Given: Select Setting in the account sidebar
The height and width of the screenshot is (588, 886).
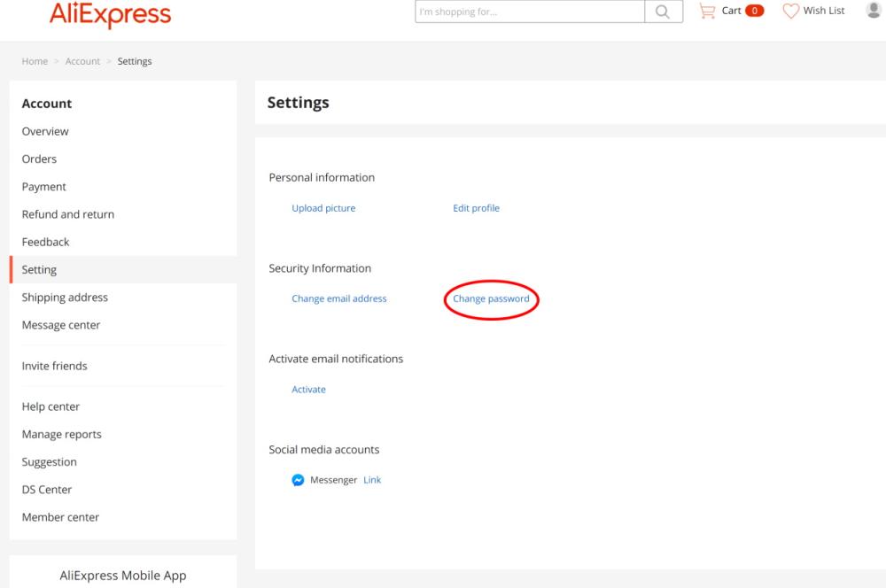Looking at the screenshot, I should click(x=123, y=269).
